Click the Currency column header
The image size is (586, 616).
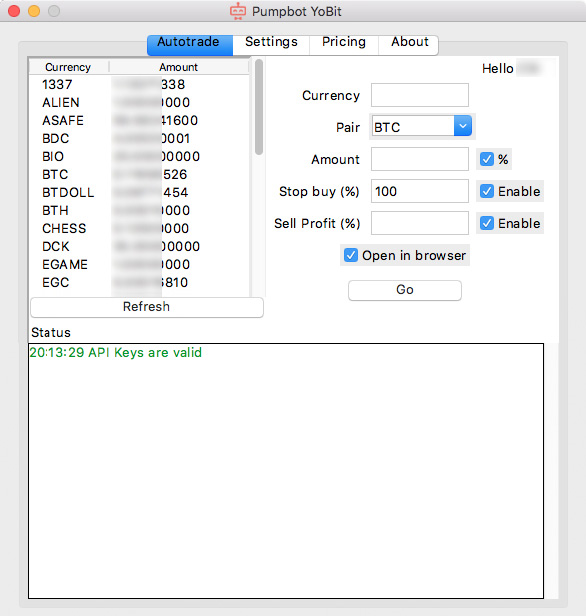69,67
